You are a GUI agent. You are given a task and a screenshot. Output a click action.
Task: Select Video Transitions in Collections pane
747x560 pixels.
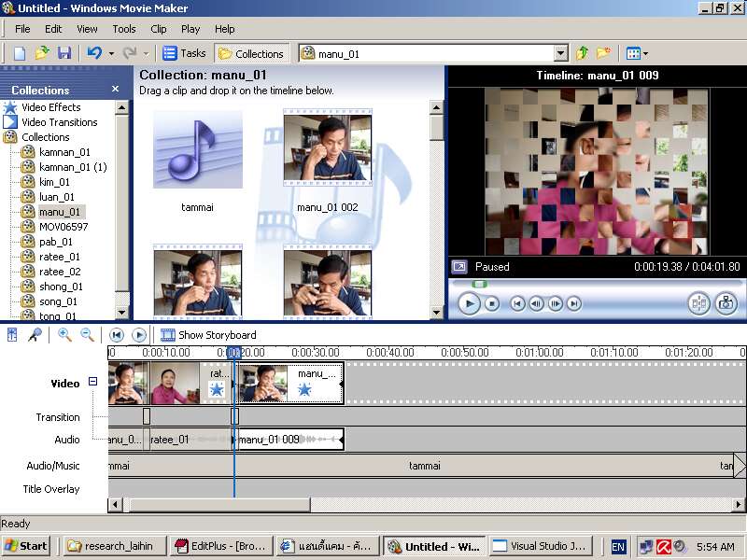click(59, 122)
